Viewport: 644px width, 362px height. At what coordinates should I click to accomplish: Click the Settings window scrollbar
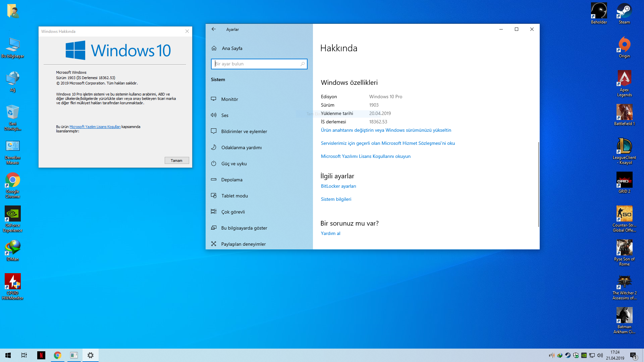(x=538, y=184)
